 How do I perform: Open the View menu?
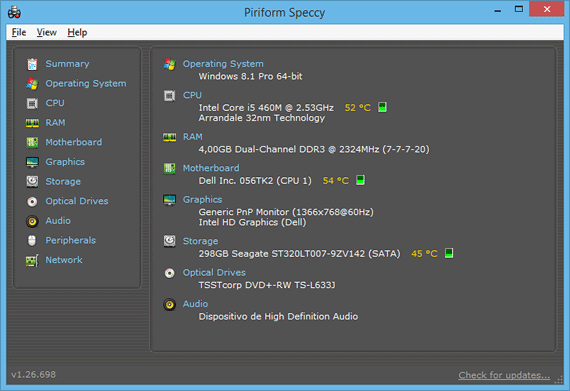tap(47, 32)
